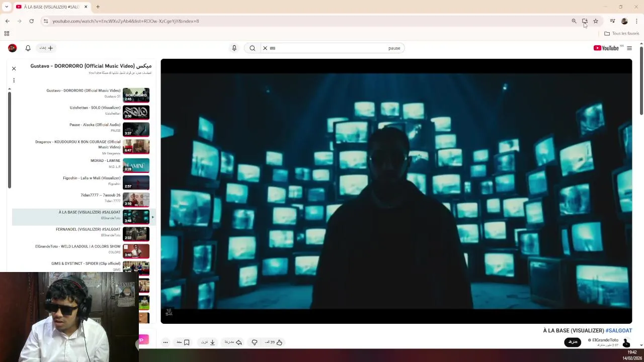This screenshot has height=362, width=644.
Task: Share the video using the share arrow
Action: [233, 342]
